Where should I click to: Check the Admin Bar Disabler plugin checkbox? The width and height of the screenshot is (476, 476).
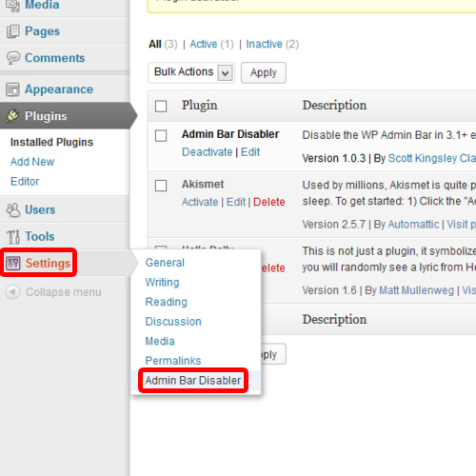tap(161, 136)
